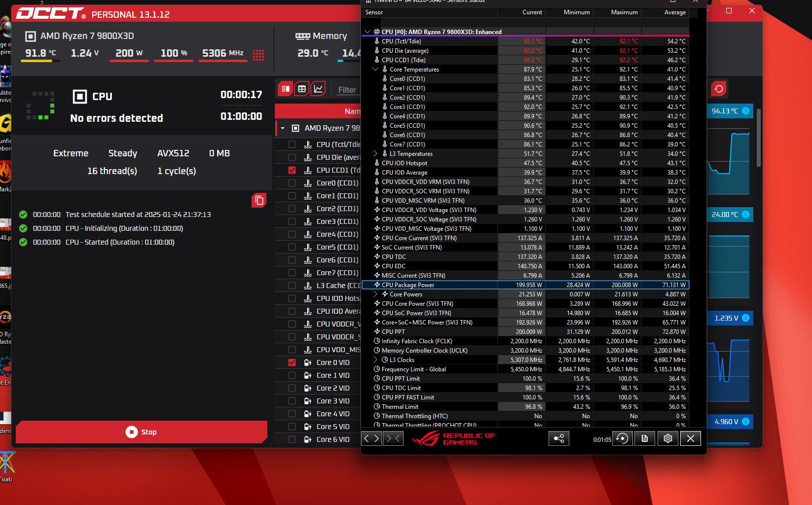Click the CPU chip icon beside AMD Ryzen 7 9800X3D
This screenshot has height=505, width=812.
[31, 36]
